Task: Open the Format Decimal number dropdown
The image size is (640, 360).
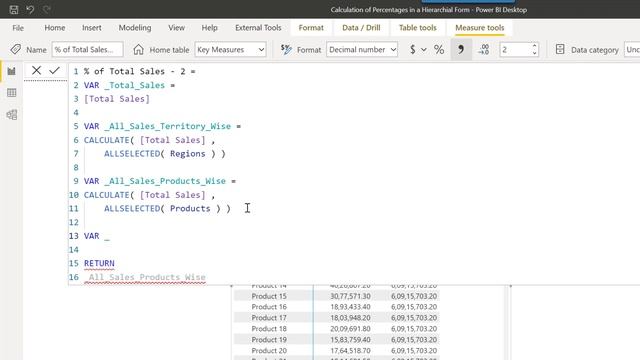Action: pos(362,49)
